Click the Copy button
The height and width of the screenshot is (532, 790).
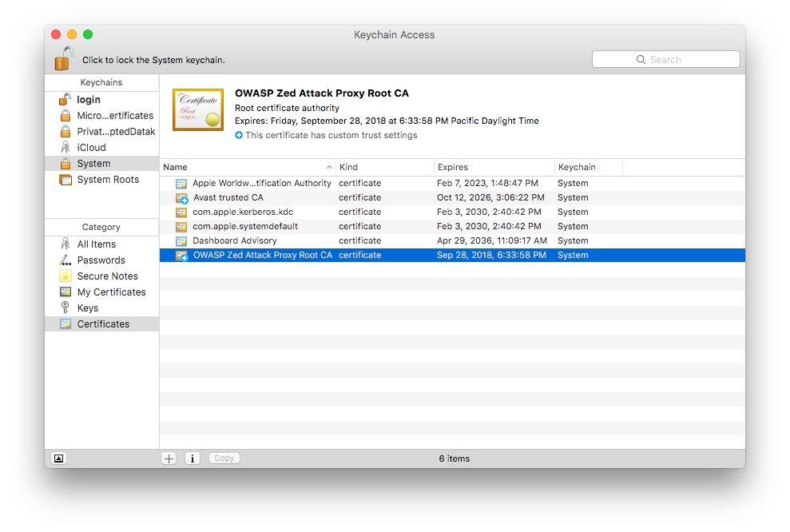(224, 458)
